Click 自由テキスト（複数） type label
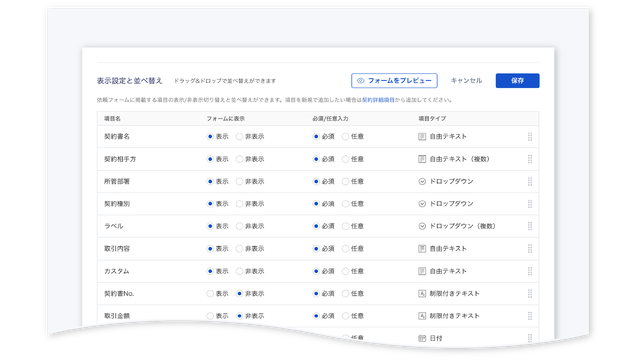Viewport: 640px width, 360px height. point(460,159)
